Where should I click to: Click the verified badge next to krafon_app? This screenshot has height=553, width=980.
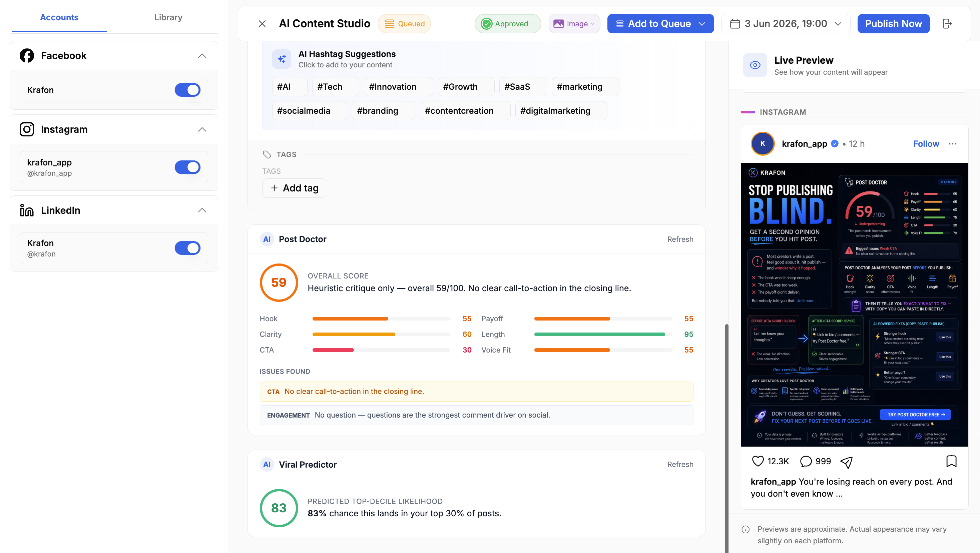click(x=835, y=144)
